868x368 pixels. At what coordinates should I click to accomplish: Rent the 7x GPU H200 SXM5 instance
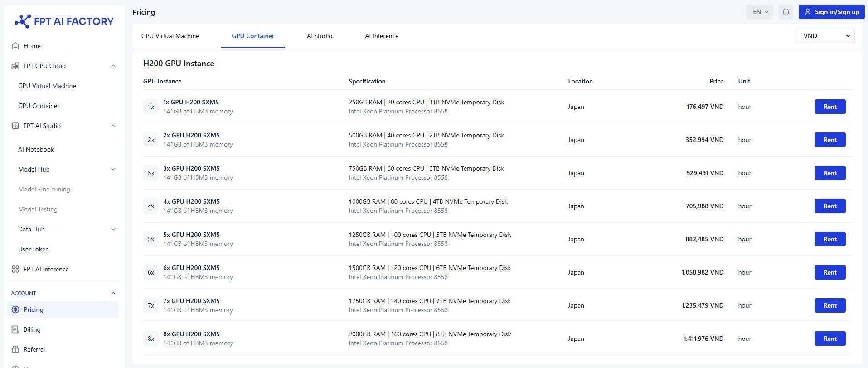pos(830,305)
